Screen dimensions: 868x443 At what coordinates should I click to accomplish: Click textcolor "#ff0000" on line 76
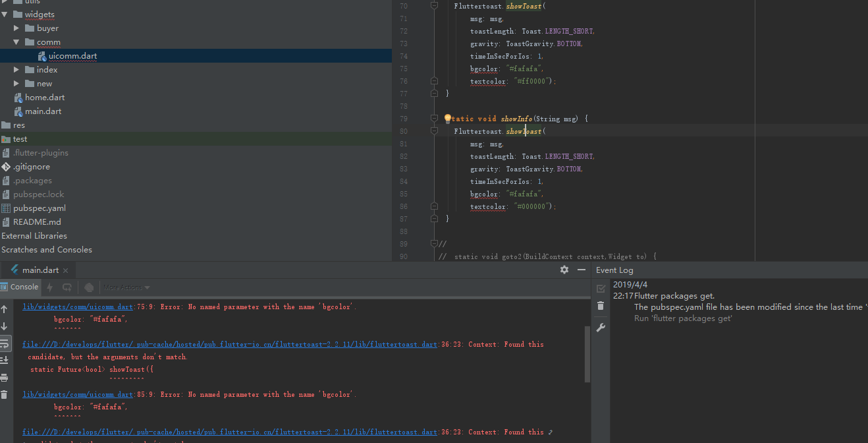[513, 82]
